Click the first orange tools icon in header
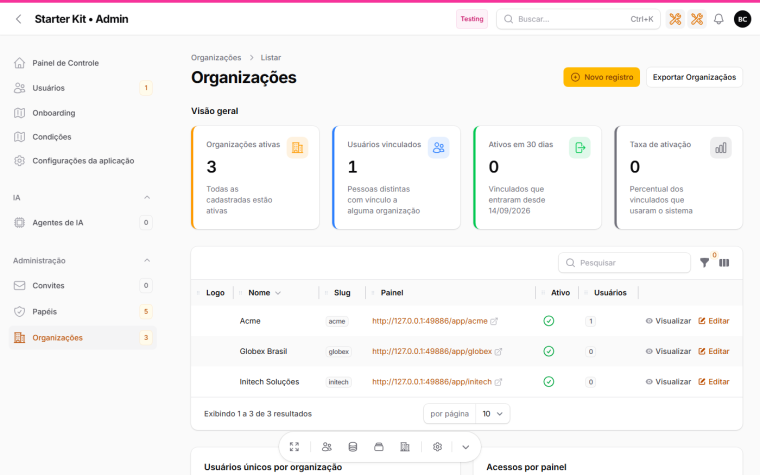The height and width of the screenshot is (475, 760). 675,19
